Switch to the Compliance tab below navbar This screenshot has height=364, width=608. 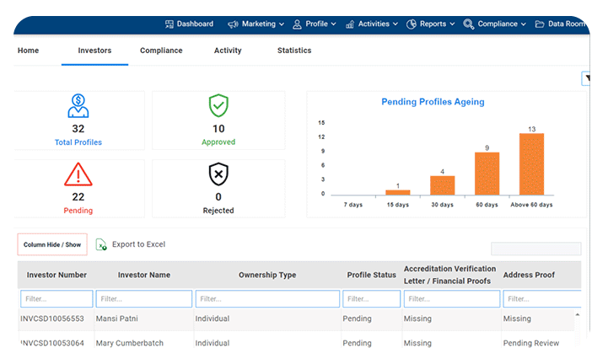[161, 51]
